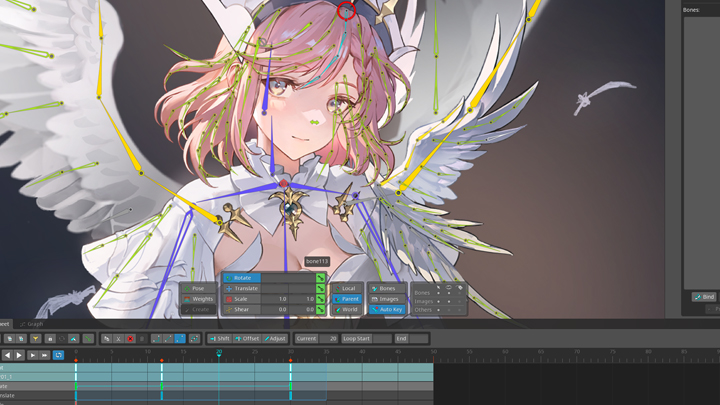Key the Scale value with green key button
The image size is (720, 405).
[321, 299]
